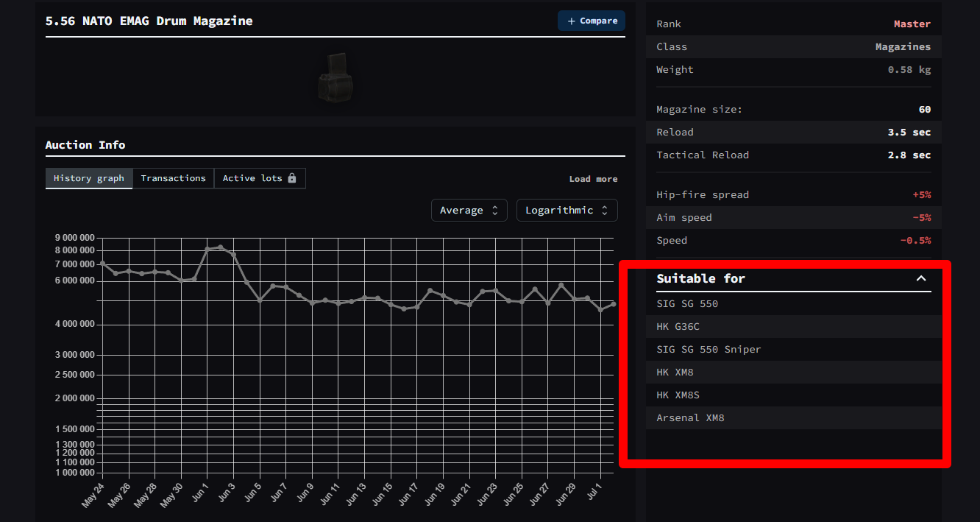980x522 pixels.
Task: Select HK XM8 weapon entry
Action: click(794, 373)
